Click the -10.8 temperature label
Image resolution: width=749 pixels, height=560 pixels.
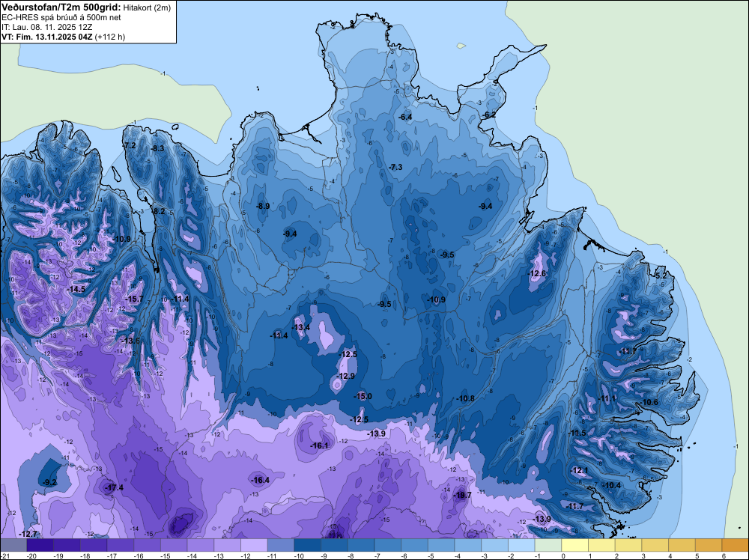[x=465, y=398]
